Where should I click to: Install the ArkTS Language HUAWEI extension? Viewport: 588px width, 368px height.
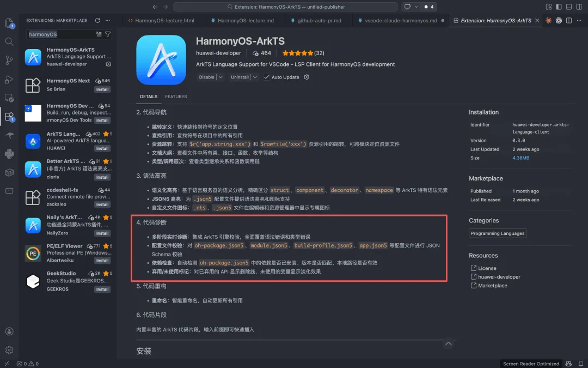(x=102, y=148)
